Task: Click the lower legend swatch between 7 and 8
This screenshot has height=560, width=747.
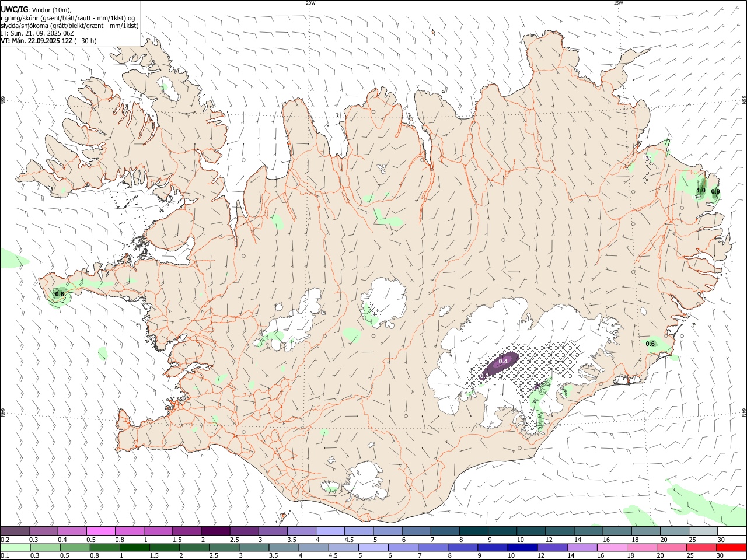Action: tap(432, 548)
